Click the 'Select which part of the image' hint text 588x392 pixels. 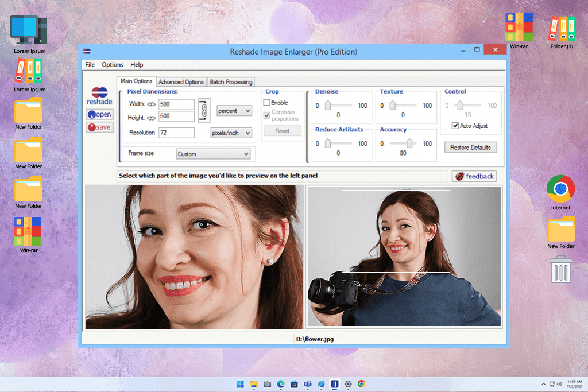[x=218, y=176]
